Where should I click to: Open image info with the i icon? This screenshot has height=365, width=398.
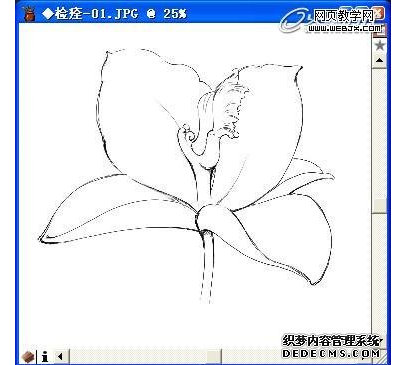(x=45, y=357)
